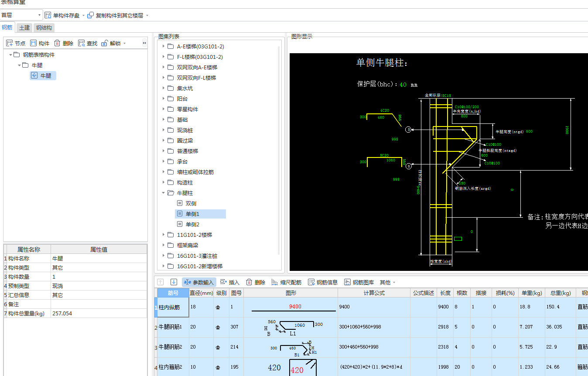Viewport: 588px width, 376px height.
Task: Click the 总重(kg) column header
Action: point(560,293)
